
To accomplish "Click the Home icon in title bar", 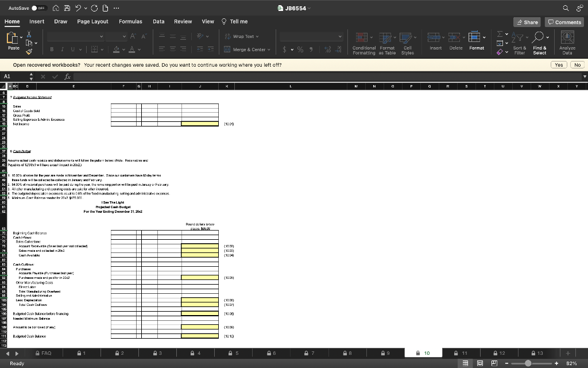I will point(56,8).
